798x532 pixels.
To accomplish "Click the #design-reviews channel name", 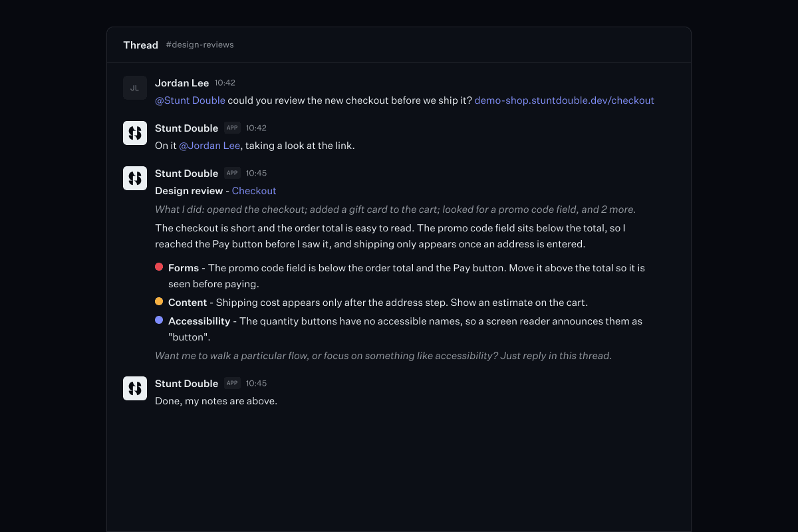I will [199, 45].
